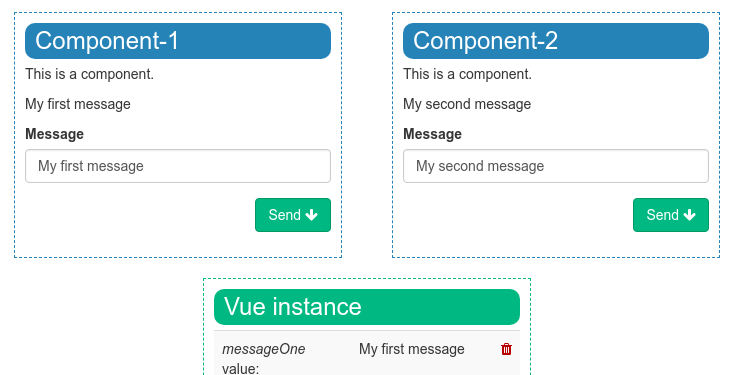The width and height of the screenshot is (737, 375).
Task: Click the green Vue instance header bar
Action: point(367,307)
